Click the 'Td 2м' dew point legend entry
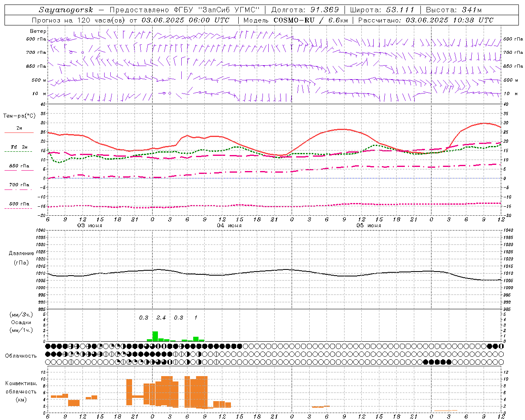This screenshot has height=420, width=525. [x=19, y=147]
